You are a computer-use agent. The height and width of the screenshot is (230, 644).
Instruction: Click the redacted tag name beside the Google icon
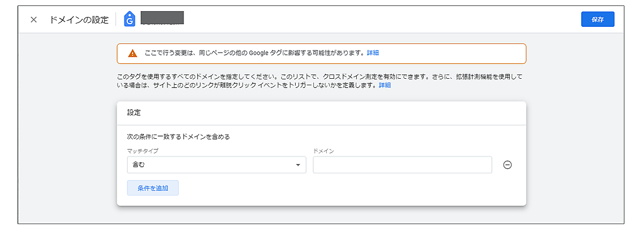tap(162, 18)
